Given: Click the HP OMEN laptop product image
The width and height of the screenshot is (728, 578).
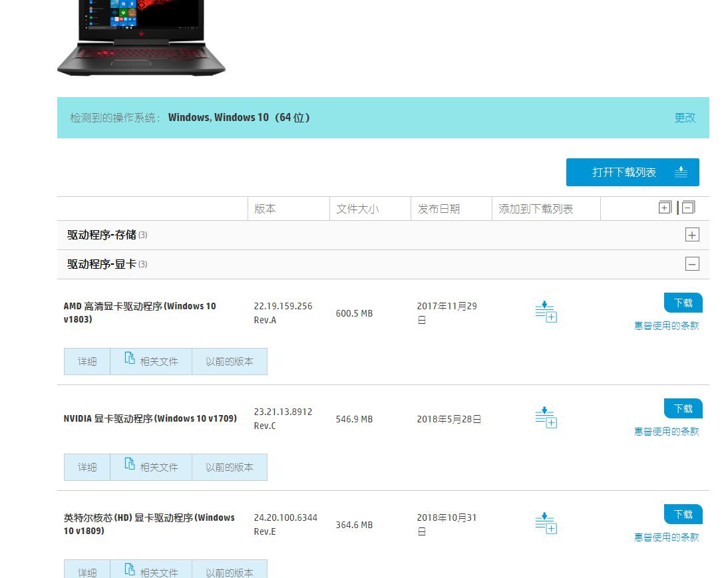Looking at the screenshot, I should (141, 37).
